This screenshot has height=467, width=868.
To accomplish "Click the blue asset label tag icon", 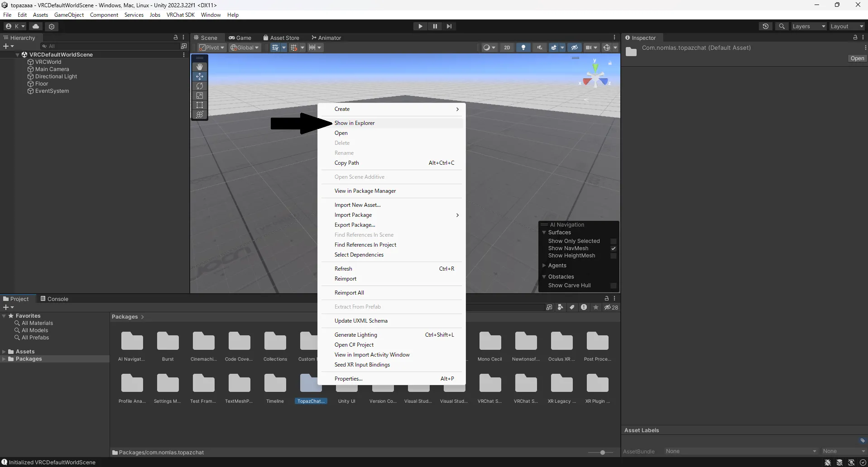I will pyautogui.click(x=863, y=440).
